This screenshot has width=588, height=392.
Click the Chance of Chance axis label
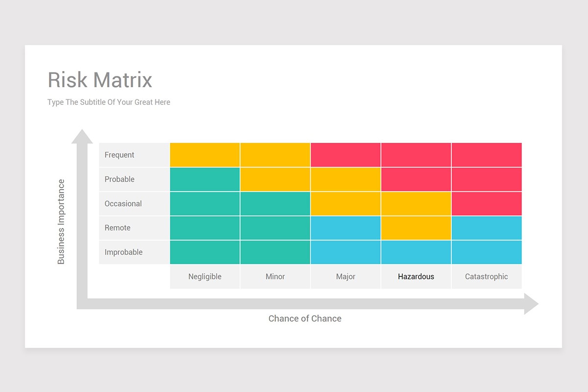(305, 318)
